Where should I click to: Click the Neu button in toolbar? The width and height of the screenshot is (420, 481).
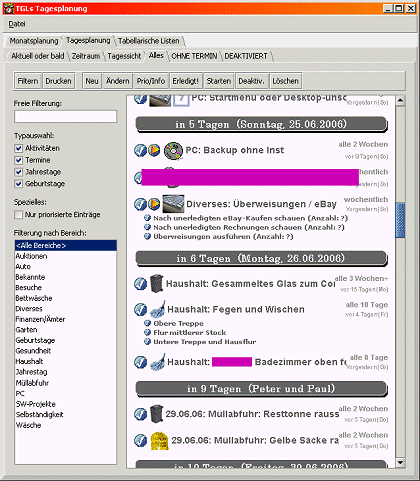[x=92, y=81]
